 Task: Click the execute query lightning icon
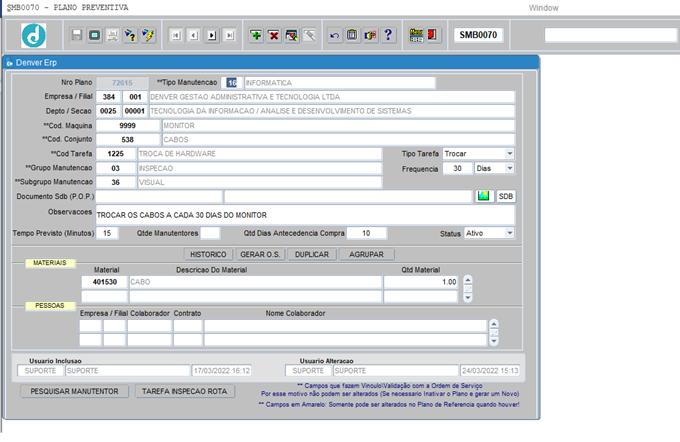pos(148,35)
